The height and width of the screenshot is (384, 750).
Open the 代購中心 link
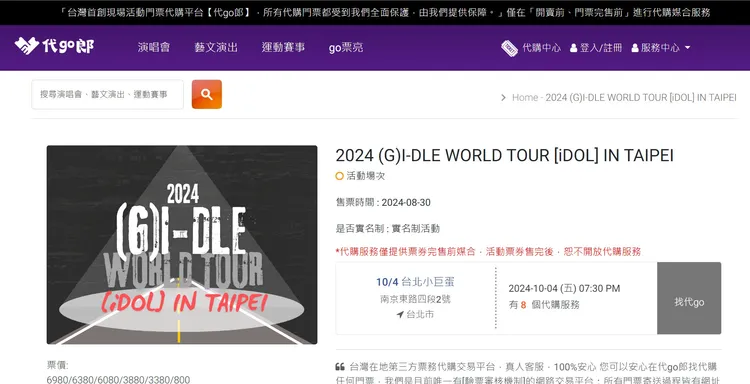point(541,48)
